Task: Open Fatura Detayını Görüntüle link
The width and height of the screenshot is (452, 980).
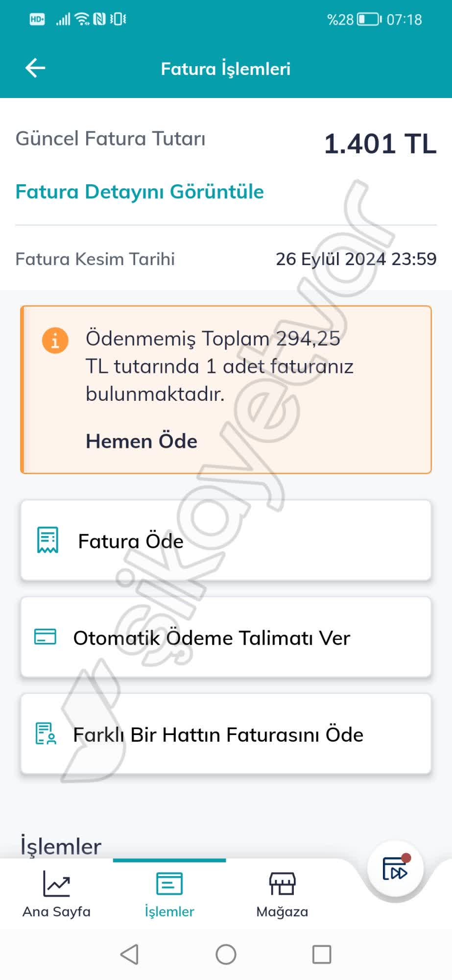Action: 140,192
